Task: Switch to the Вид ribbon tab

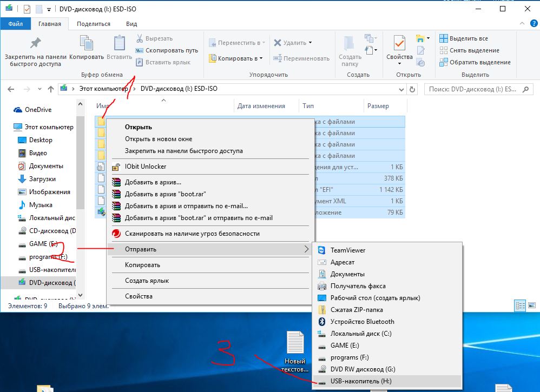Action: coord(131,24)
